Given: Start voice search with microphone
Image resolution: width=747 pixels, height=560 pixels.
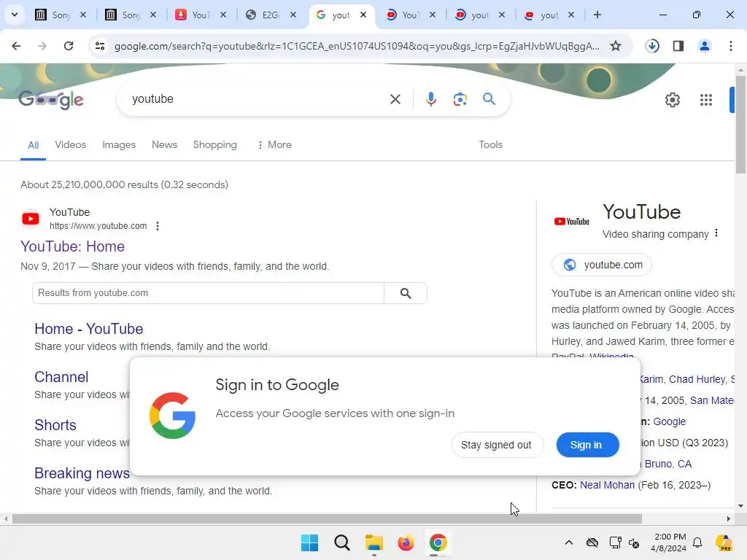Looking at the screenshot, I should 430,99.
